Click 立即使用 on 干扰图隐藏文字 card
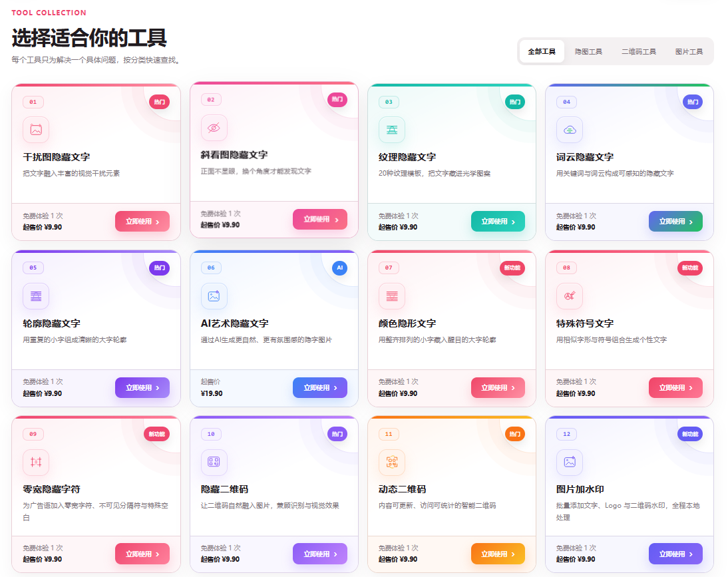 (x=142, y=222)
